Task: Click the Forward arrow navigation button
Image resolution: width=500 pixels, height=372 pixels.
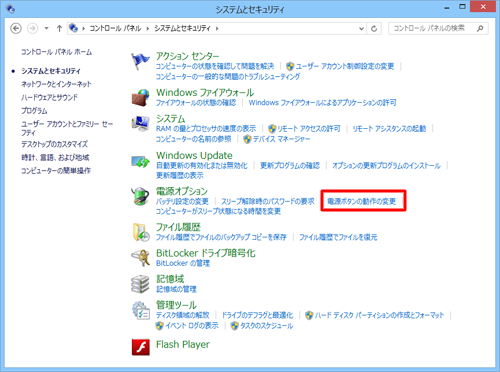Action: click(x=32, y=28)
